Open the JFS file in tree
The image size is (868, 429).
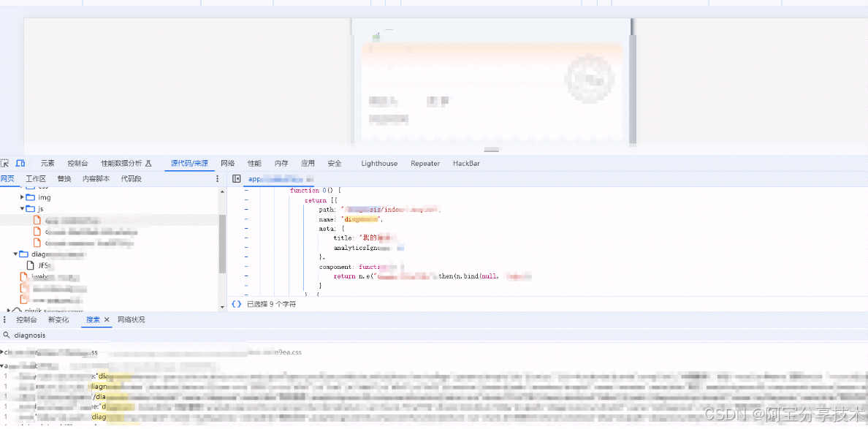click(x=39, y=265)
